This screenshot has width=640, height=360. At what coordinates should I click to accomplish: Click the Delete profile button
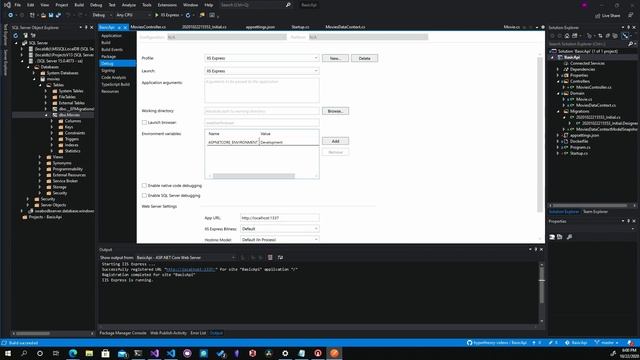coord(364,58)
